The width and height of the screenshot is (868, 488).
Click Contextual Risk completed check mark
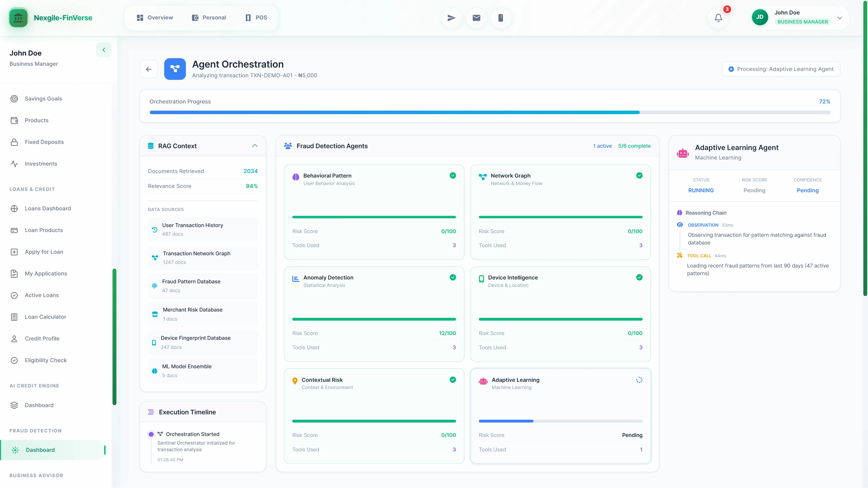(453, 380)
